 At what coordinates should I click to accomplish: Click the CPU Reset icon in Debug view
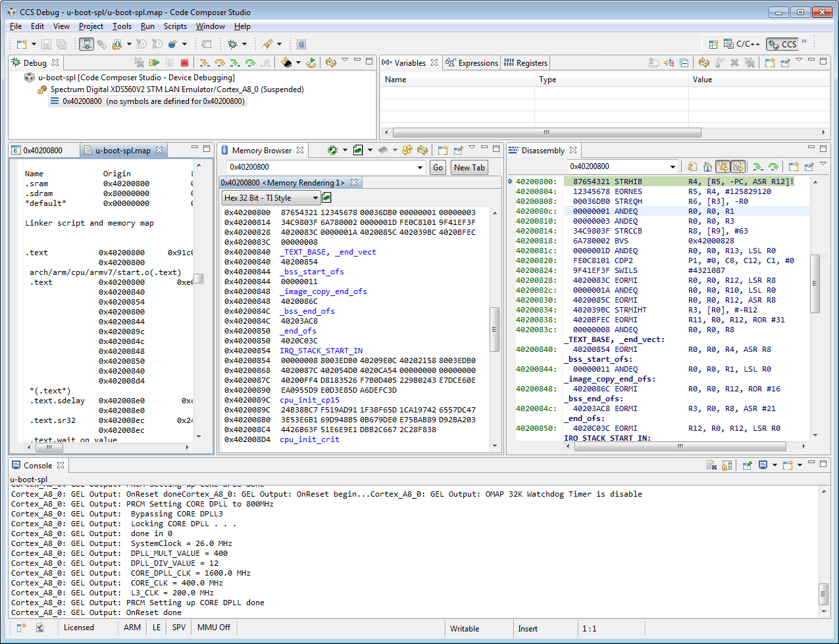[x=287, y=62]
